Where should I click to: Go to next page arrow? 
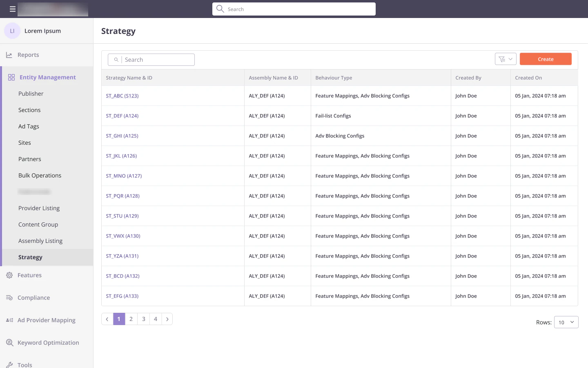(x=167, y=319)
